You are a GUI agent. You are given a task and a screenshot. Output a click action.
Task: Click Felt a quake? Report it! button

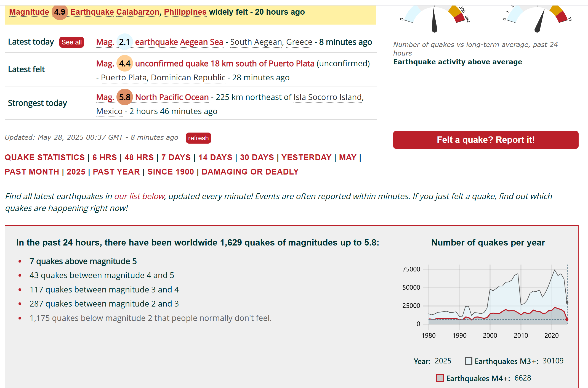tap(486, 140)
